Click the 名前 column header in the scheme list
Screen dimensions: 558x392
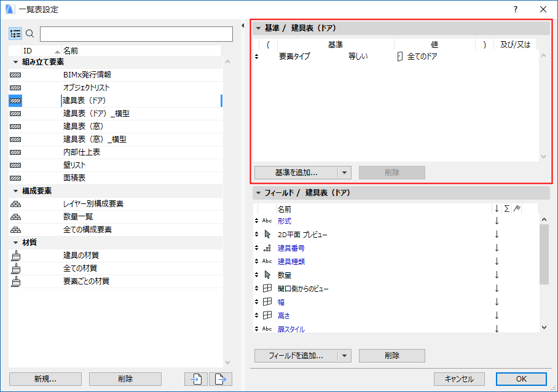pos(141,51)
